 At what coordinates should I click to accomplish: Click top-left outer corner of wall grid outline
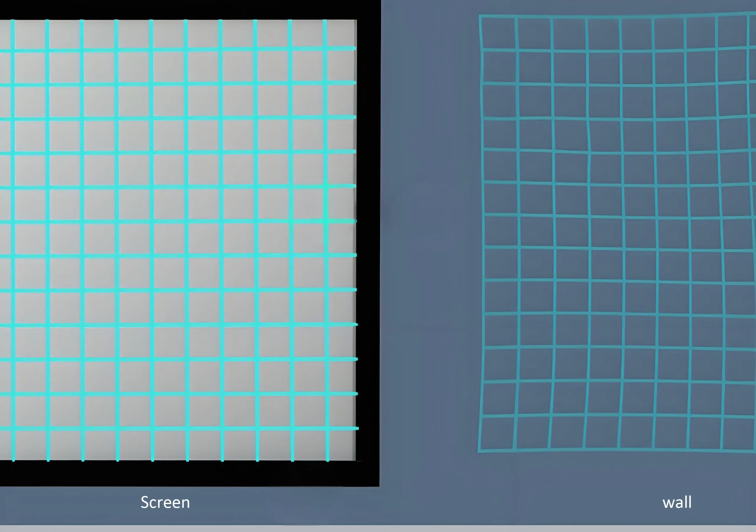480,16
